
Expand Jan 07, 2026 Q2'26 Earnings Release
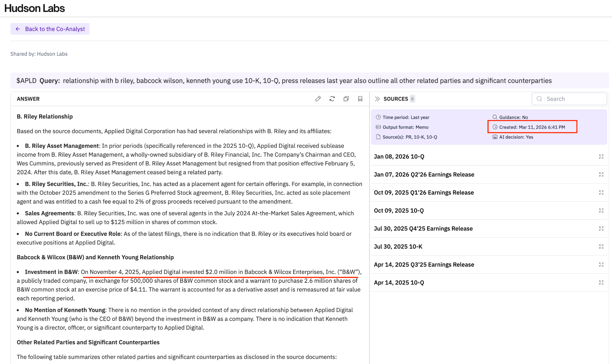(x=601, y=174)
